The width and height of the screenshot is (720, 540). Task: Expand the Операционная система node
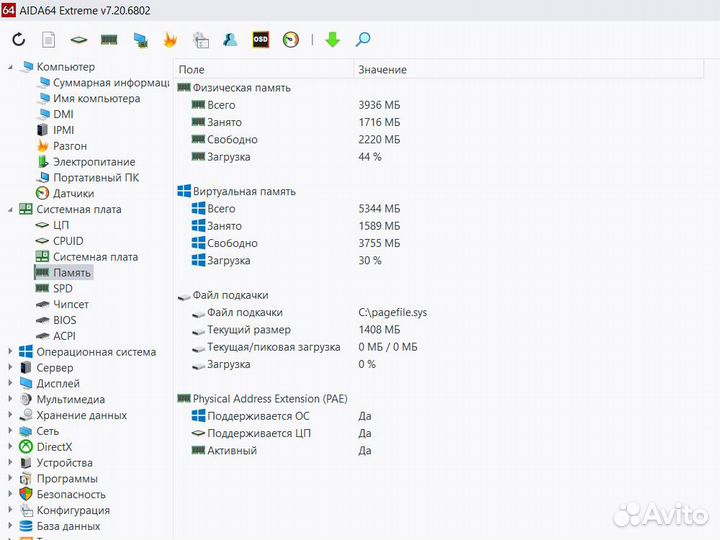point(10,352)
